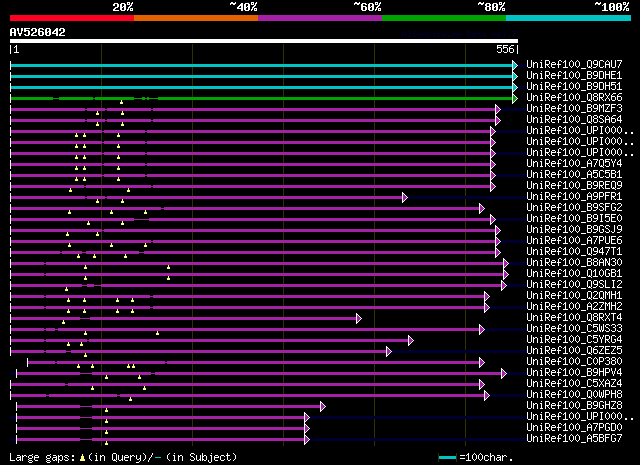This screenshot has height=465, width=640.
Task: Open the UniRef100_Q9CAU7 hit label
Action: click(x=574, y=65)
